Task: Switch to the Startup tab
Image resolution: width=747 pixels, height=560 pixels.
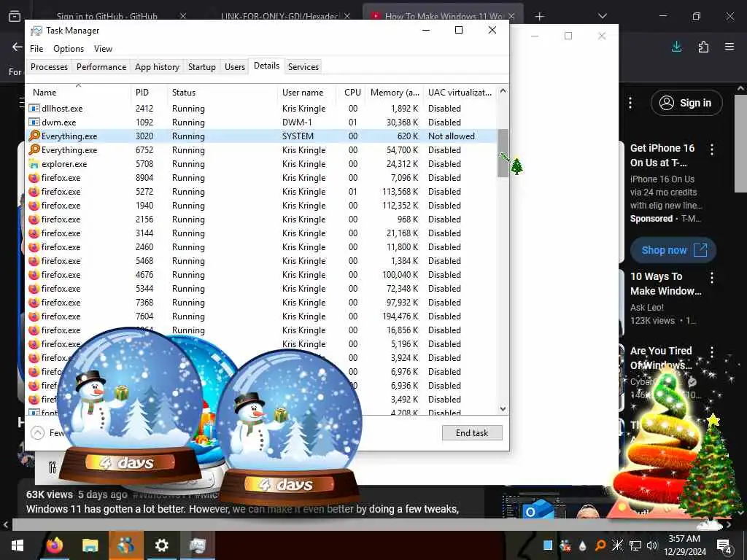Action: point(202,66)
